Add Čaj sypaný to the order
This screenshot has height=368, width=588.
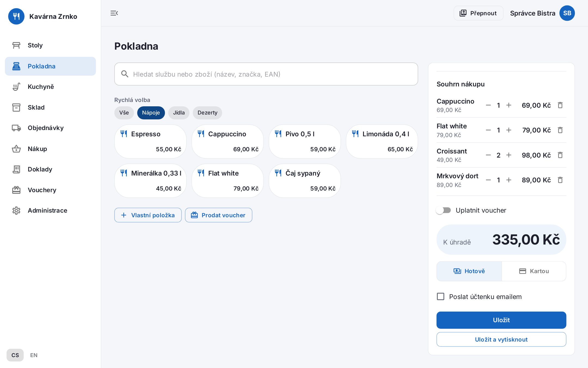click(305, 181)
